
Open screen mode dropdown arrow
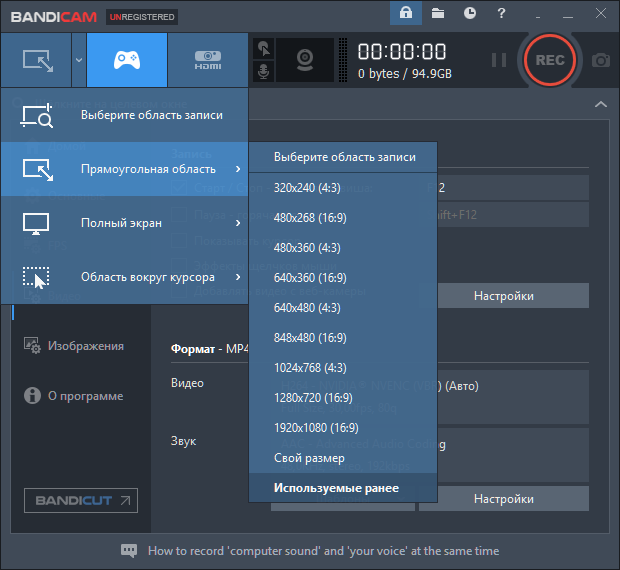[x=79, y=60]
